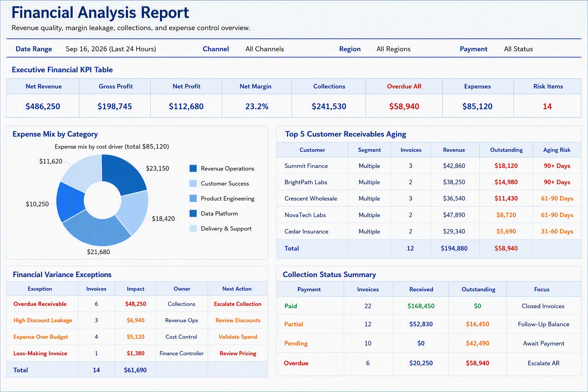Open the All Status payment filter
Screen dimensions: 588x392
pos(518,49)
